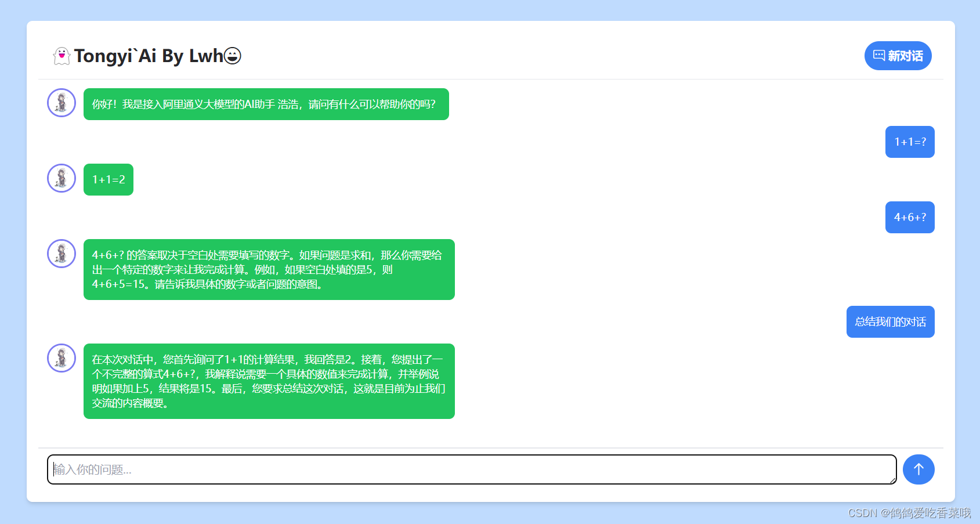Click assistant avatar beside conversation summary reply
The width and height of the screenshot is (980, 524).
pos(62,358)
